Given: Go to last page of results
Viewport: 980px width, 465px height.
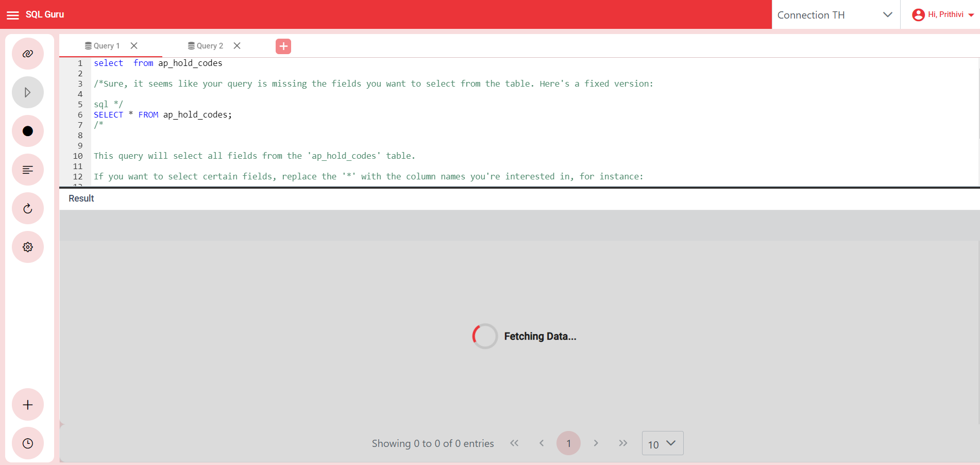Looking at the screenshot, I should pos(623,443).
